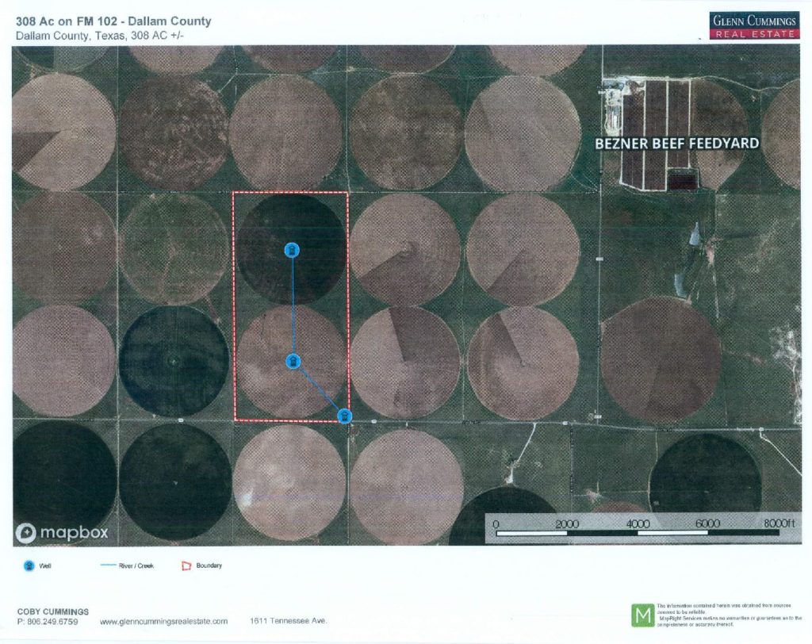
Task: Click the 0 mark on the scale bar
Action: 496,524
